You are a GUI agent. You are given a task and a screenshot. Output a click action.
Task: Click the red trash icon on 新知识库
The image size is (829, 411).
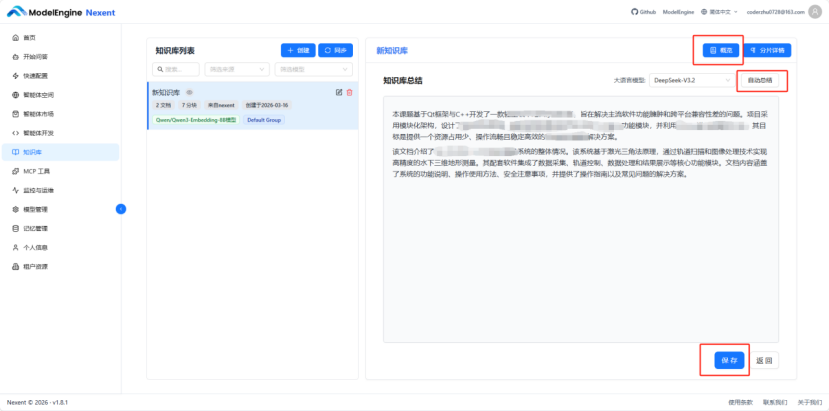tap(349, 93)
